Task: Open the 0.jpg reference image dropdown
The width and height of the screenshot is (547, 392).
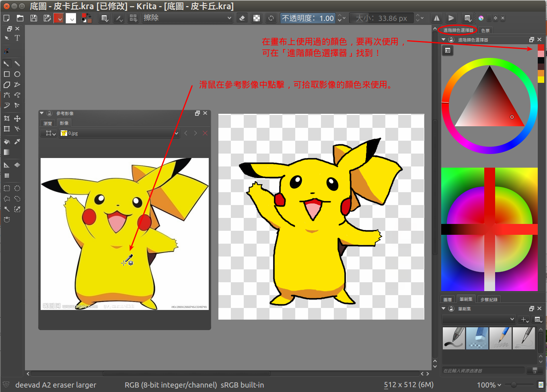Action: pyautogui.click(x=119, y=133)
